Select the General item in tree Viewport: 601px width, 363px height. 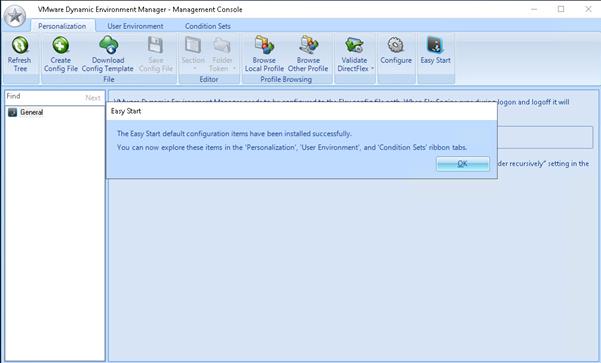click(x=31, y=112)
